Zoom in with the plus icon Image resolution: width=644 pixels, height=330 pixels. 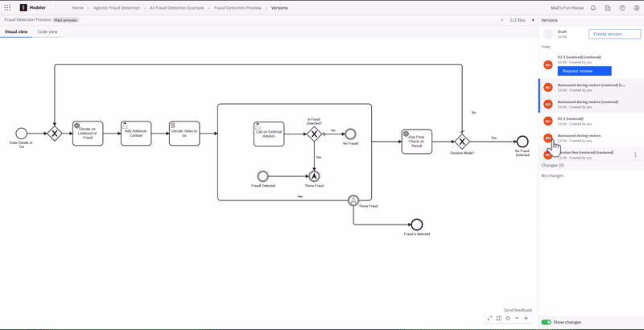click(526, 318)
